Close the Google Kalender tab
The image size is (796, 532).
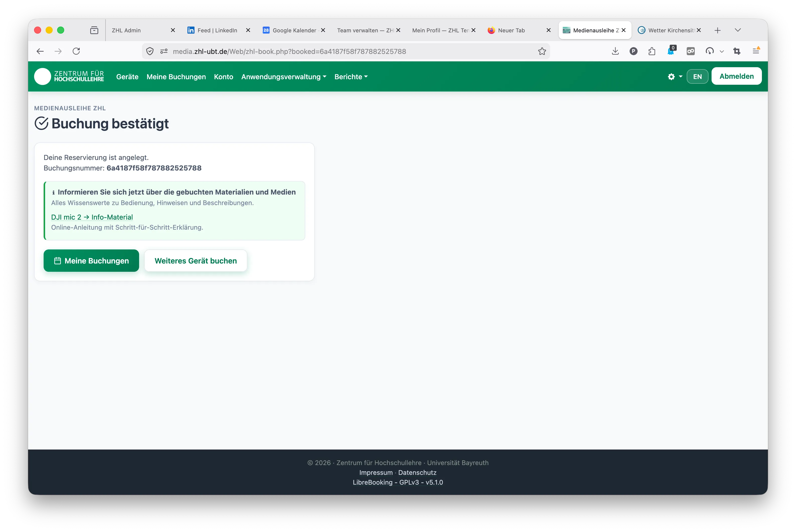[x=323, y=30]
